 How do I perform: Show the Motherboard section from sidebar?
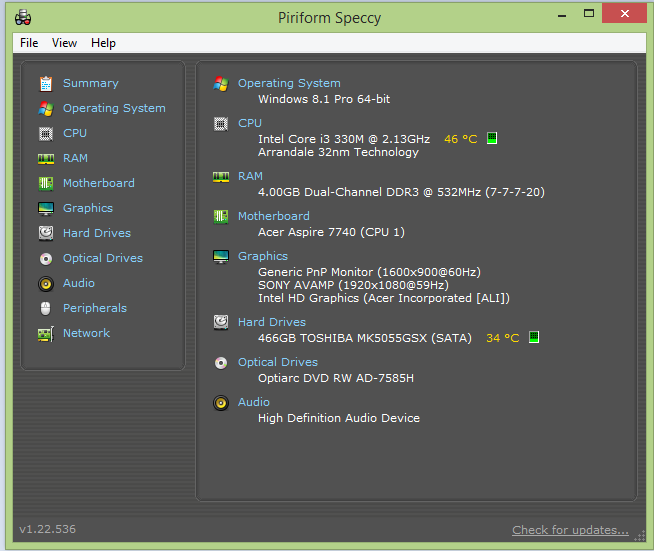point(99,183)
